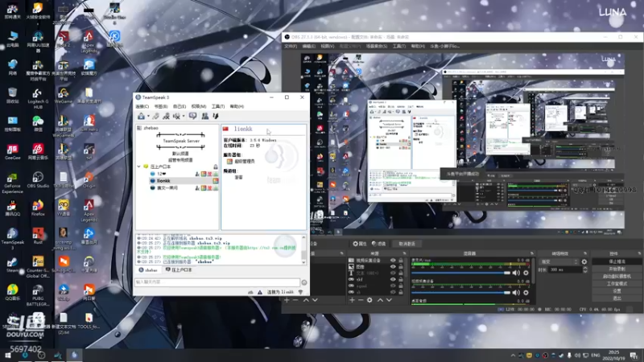
Task: Open the Rust desktop shortcut
Action: (x=38, y=236)
